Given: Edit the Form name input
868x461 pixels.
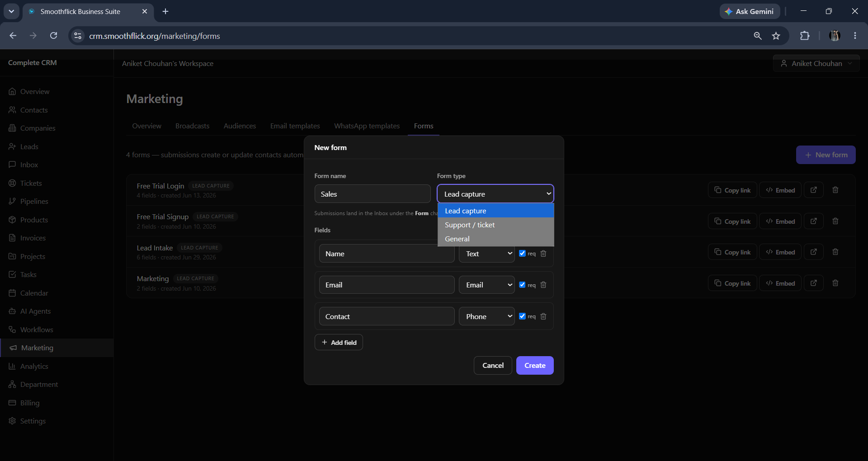Looking at the screenshot, I should 373,194.
